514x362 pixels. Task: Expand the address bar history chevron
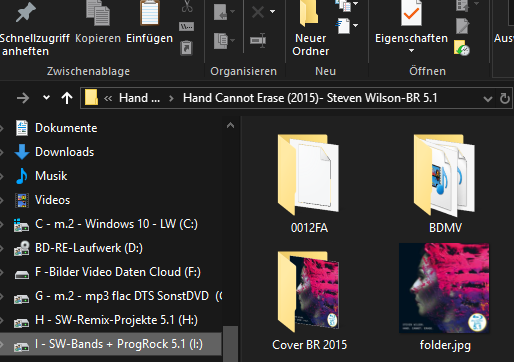[488, 99]
